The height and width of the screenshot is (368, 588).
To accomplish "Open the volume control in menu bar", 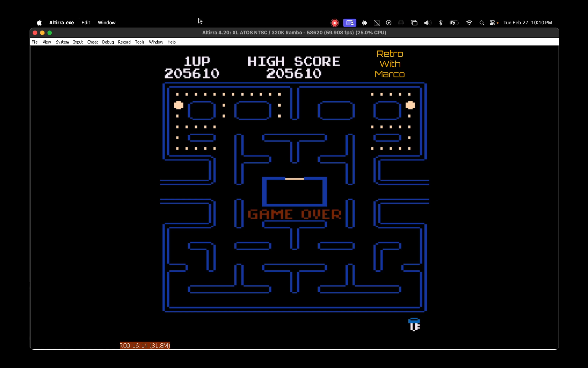I will (x=428, y=23).
